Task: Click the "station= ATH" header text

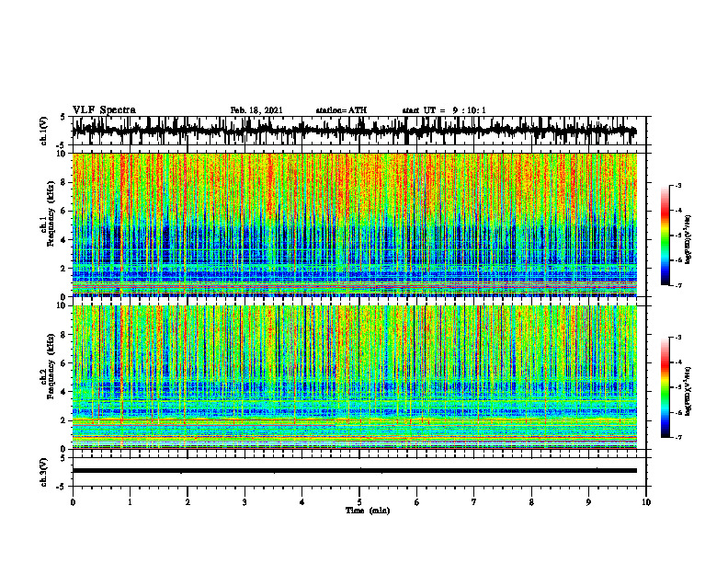Action: click(341, 110)
